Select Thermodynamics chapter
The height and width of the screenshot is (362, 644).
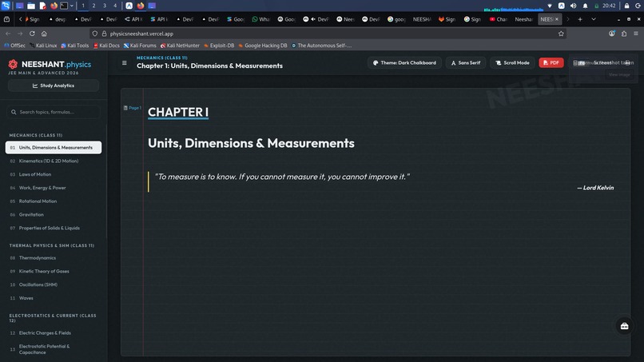tap(54, 258)
